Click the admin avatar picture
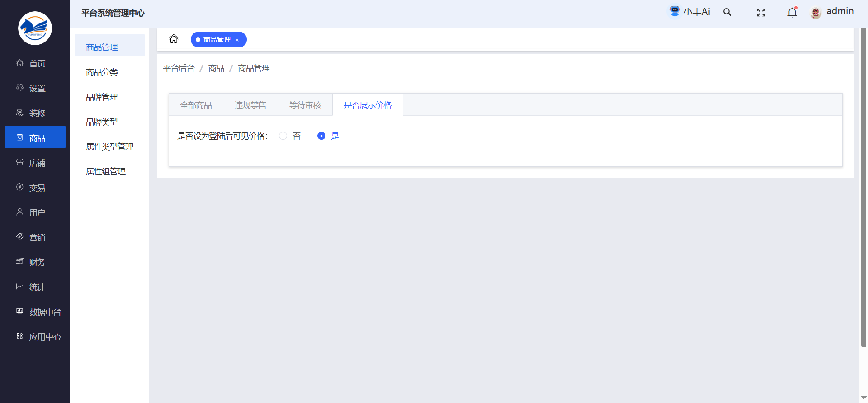868x403 pixels. click(x=816, y=13)
